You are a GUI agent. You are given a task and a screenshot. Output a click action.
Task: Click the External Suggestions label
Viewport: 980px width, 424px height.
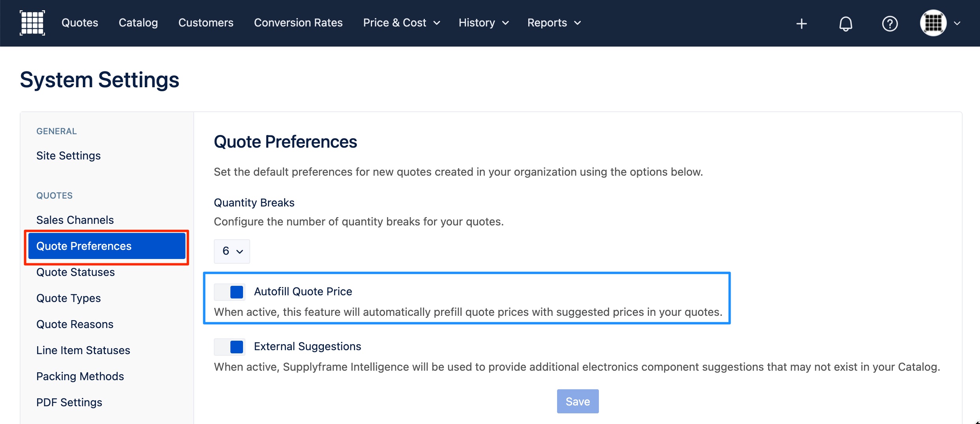point(307,346)
